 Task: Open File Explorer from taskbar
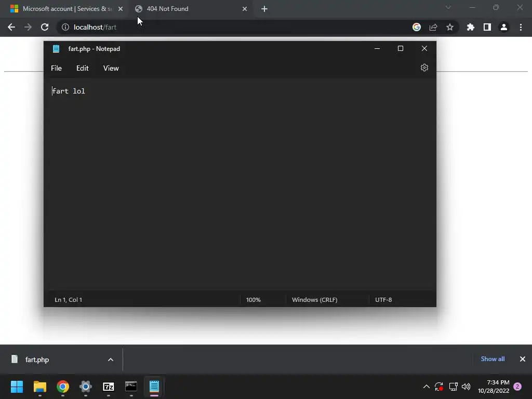[x=39, y=387]
